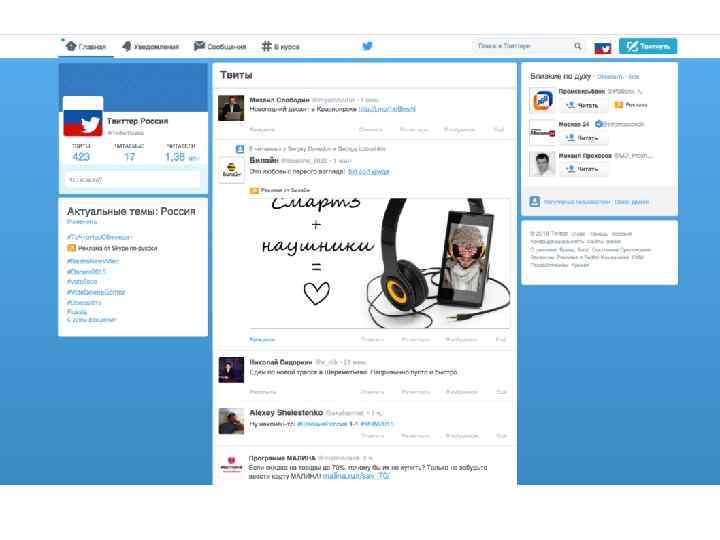The image size is (720, 540).
Task: Click Изменить under Актуальные темы
Action: [82, 222]
